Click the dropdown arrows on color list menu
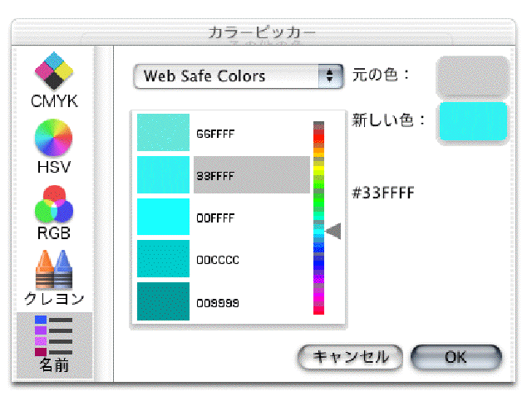The height and width of the screenshot is (401, 532). (331, 76)
